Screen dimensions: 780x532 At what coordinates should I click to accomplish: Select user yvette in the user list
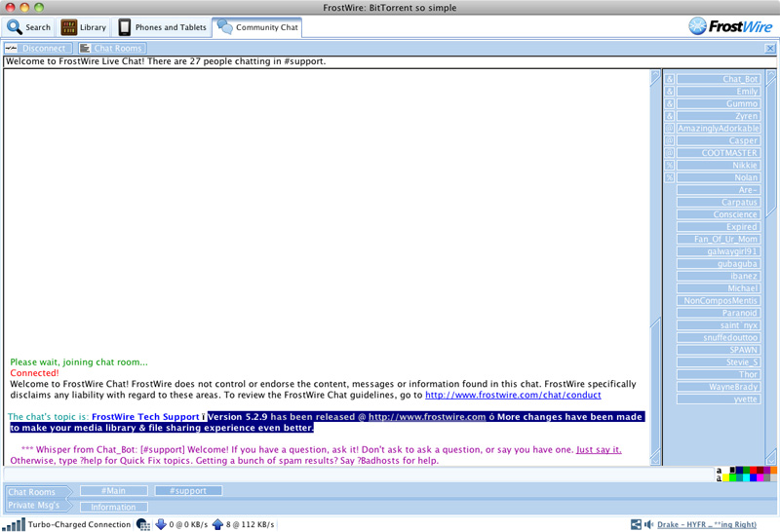tap(719, 399)
